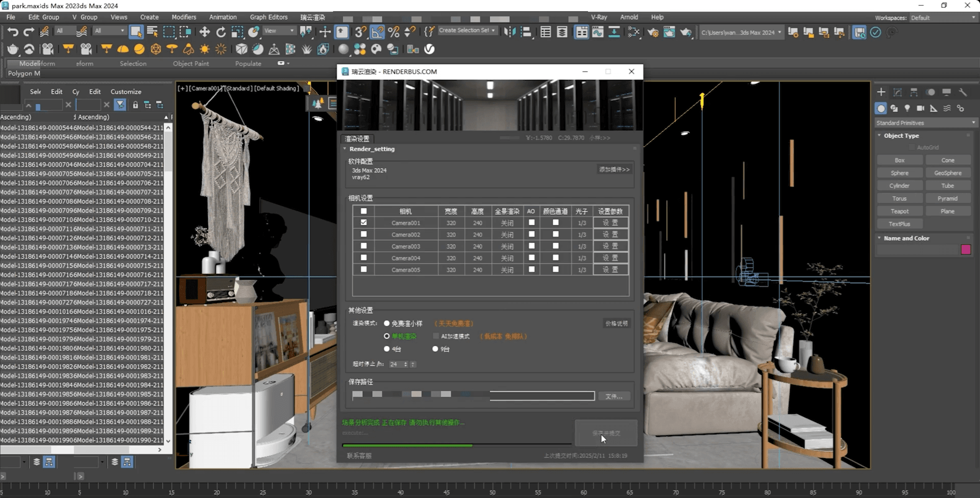Toggle the select-all checkbox in camera table header
This screenshot has width=980, height=498.
tap(363, 211)
